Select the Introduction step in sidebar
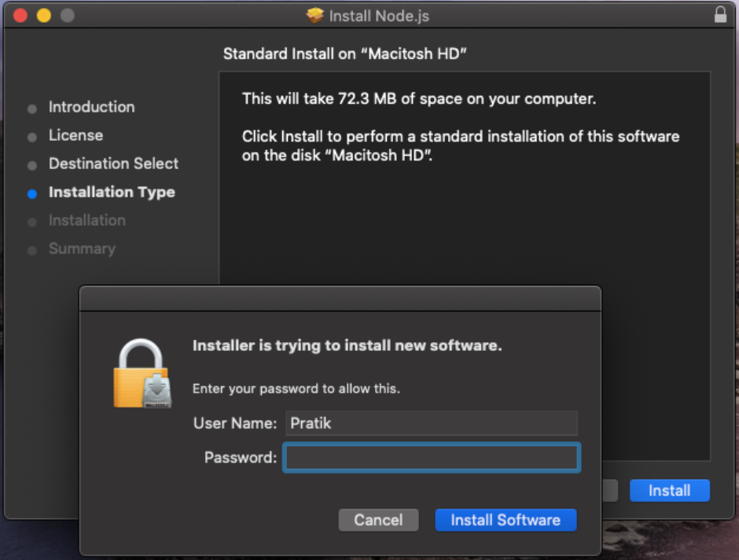 click(91, 107)
